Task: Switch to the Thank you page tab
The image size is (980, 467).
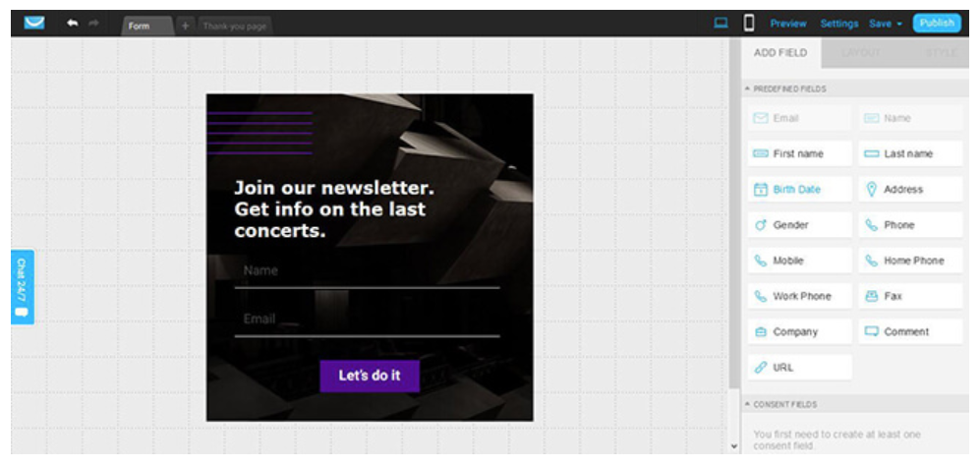Action: click(235, 26)
